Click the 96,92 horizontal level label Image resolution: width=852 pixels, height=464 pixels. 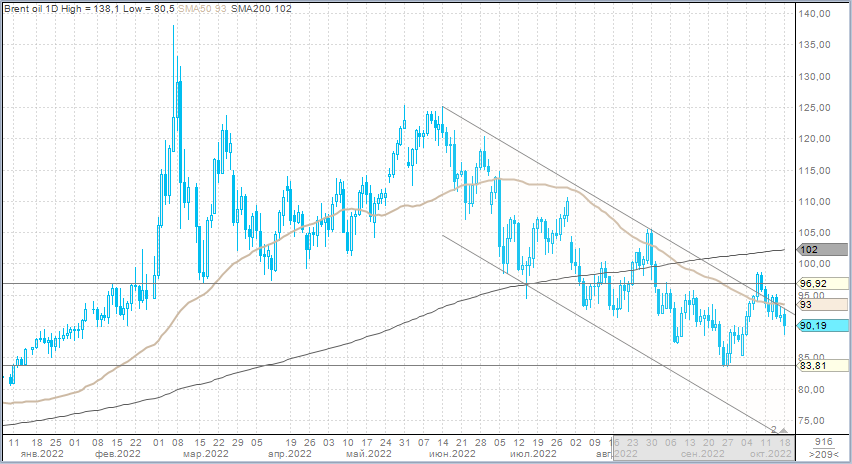(x=816, y=284)
